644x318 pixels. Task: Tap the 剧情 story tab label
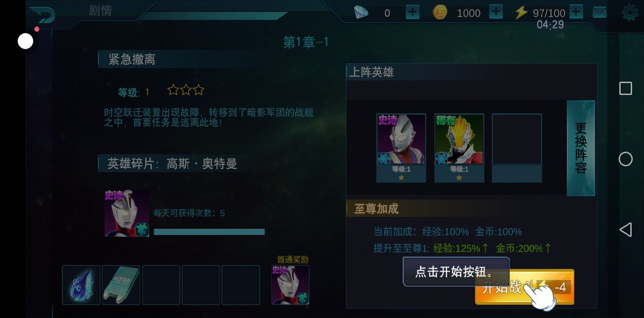coord(101,11)
